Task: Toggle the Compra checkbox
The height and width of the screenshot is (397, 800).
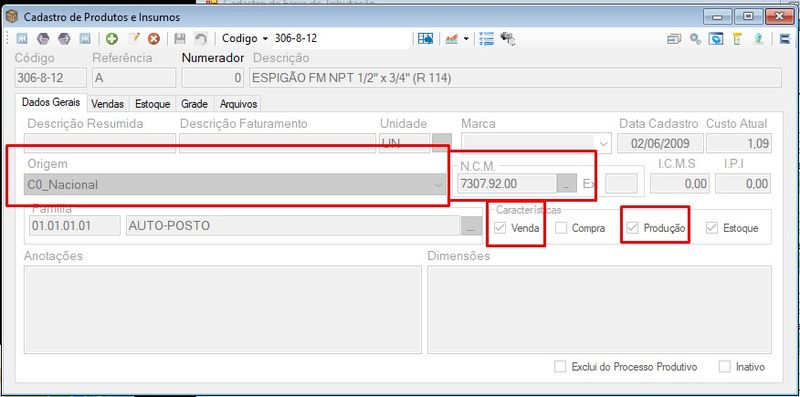Action: click(561, 228)
